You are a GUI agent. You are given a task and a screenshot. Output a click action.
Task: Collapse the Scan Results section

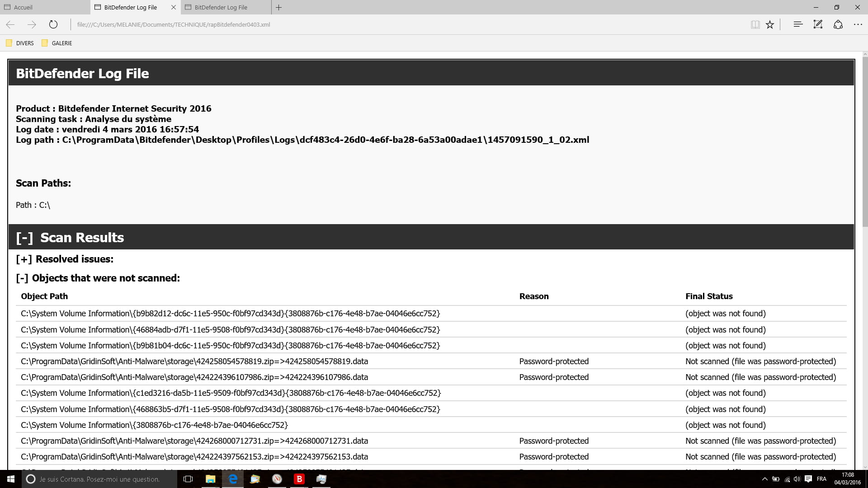[x=24, y=238]
